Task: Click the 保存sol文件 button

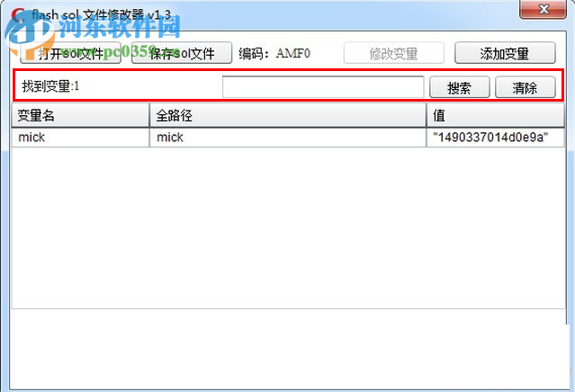Action: [182, 53]
